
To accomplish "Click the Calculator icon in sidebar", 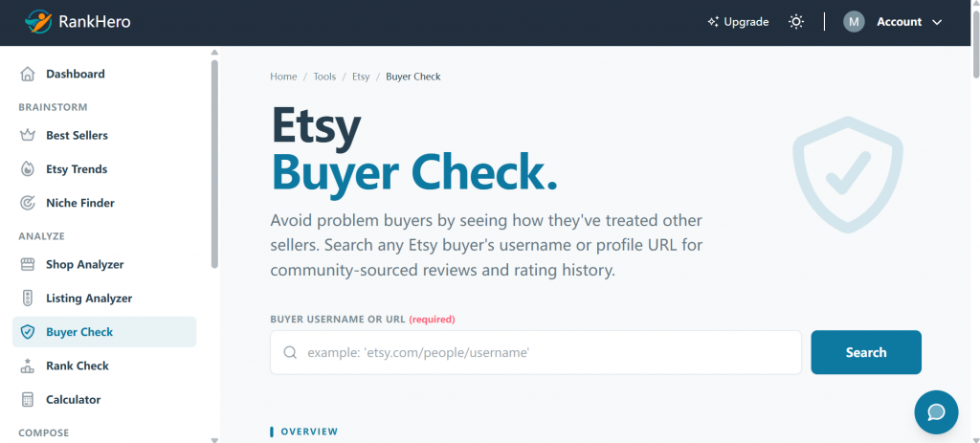I will [x=28, y=399].
